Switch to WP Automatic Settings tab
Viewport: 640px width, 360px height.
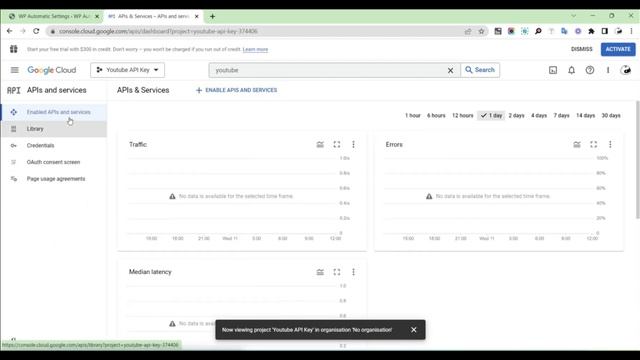point(53,16)
